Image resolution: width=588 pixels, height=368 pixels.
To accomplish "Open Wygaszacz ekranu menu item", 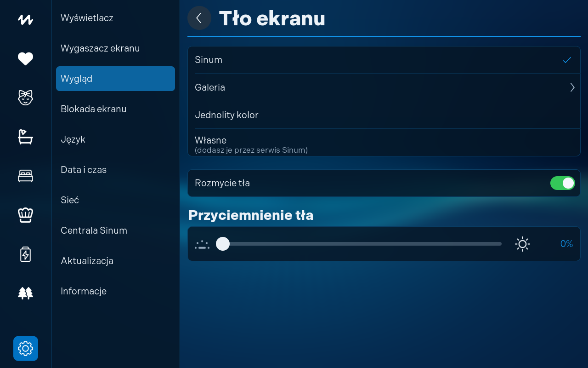I will pos(115,48).
